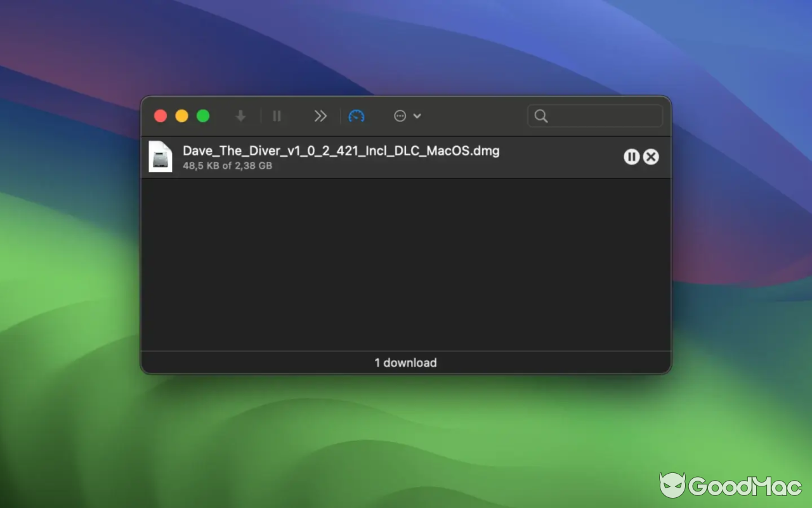Screen dimensions: 812x508
Task: Open the speedometer's speed settings menu
Action: pyautogui.click(x=357, y=116)
